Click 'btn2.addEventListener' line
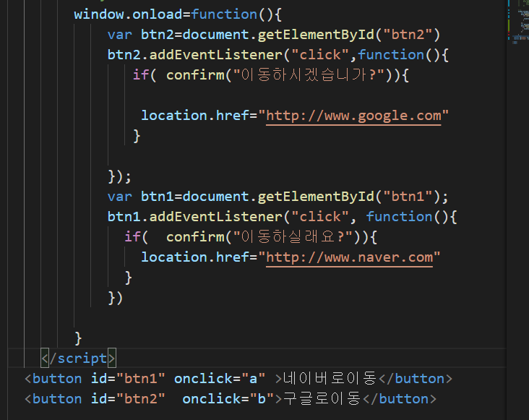The height and width of the screenshot is (420, 529). click(x=278, y=55)
